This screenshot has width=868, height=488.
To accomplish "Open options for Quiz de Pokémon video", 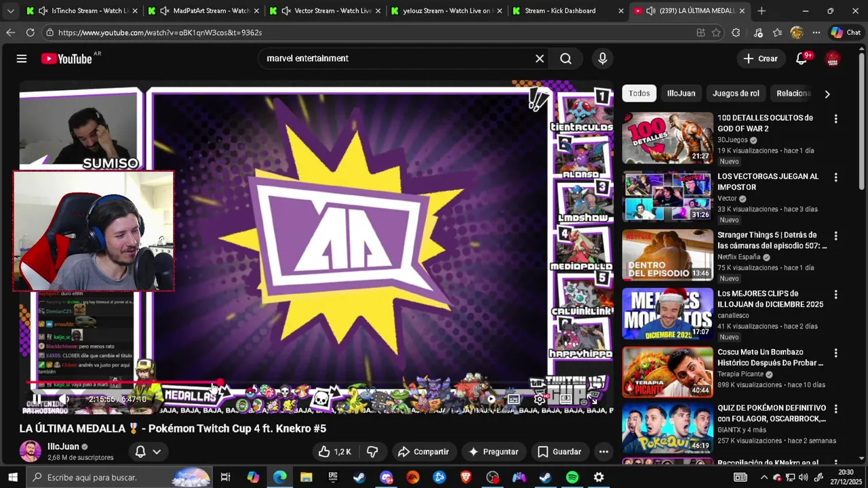I will pyautogui.click(x=835, y=409).
